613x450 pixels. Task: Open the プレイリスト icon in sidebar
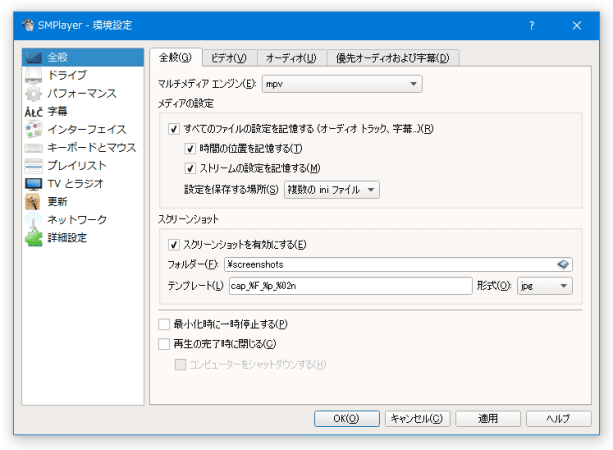34,166
